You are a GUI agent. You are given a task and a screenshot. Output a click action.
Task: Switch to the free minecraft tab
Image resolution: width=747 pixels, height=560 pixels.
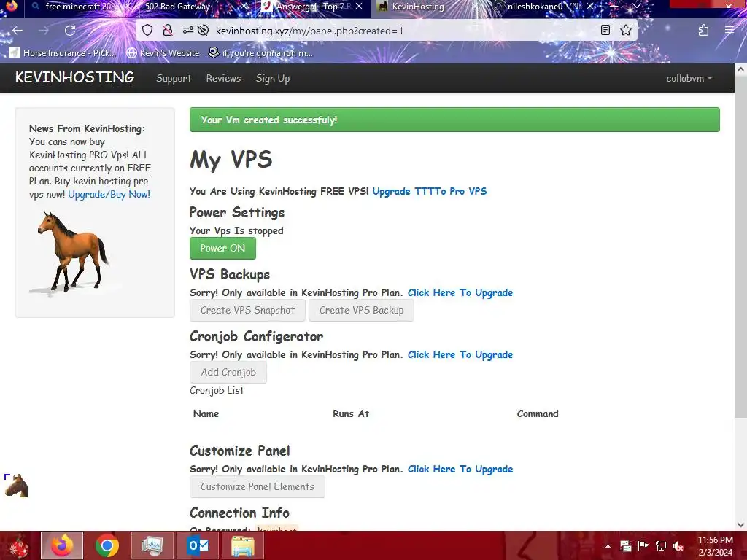coord(79,7)
